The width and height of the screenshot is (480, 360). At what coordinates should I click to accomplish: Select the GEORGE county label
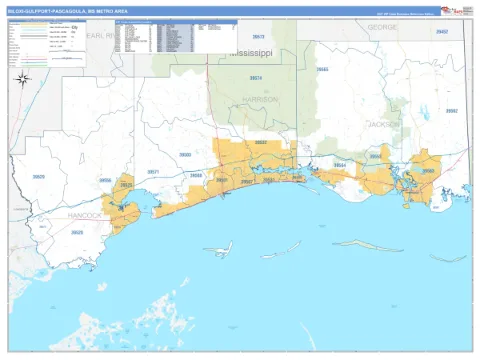382,27
